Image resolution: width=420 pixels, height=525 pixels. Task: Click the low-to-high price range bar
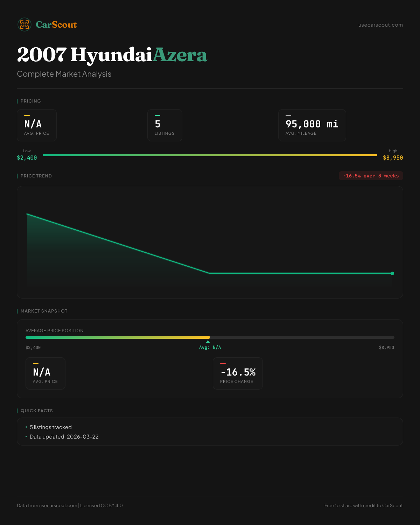[x=210, y=155]
